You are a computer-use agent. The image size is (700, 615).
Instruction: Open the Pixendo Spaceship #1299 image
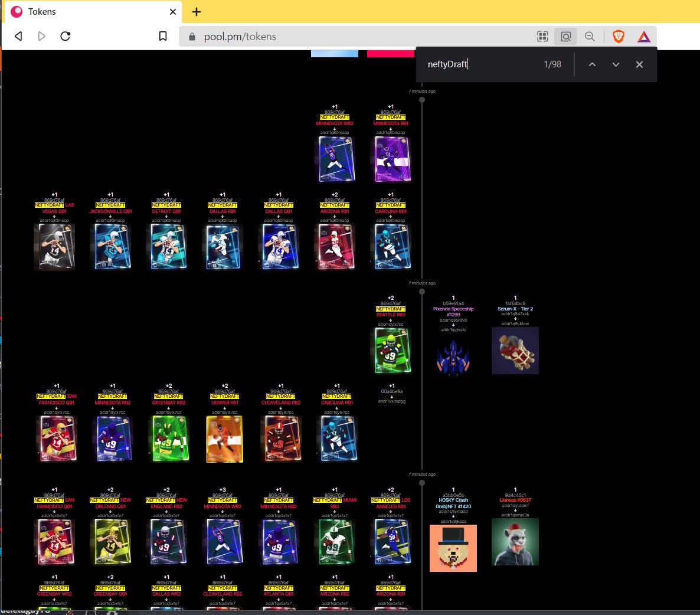tap(453, 357)
